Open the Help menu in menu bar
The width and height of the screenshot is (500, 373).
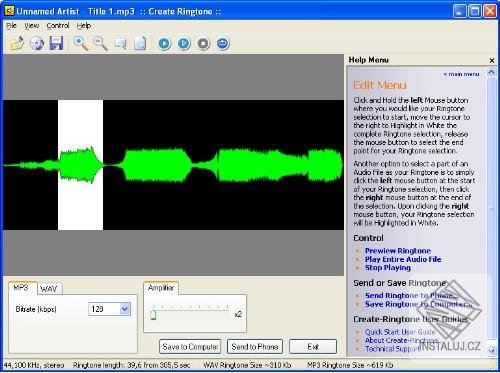pos(84,26)
